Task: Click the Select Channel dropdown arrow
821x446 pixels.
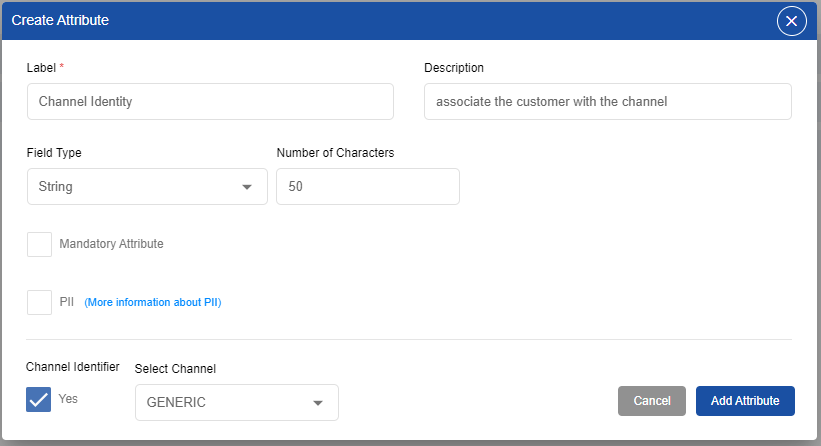Action: tap(318, 403)
